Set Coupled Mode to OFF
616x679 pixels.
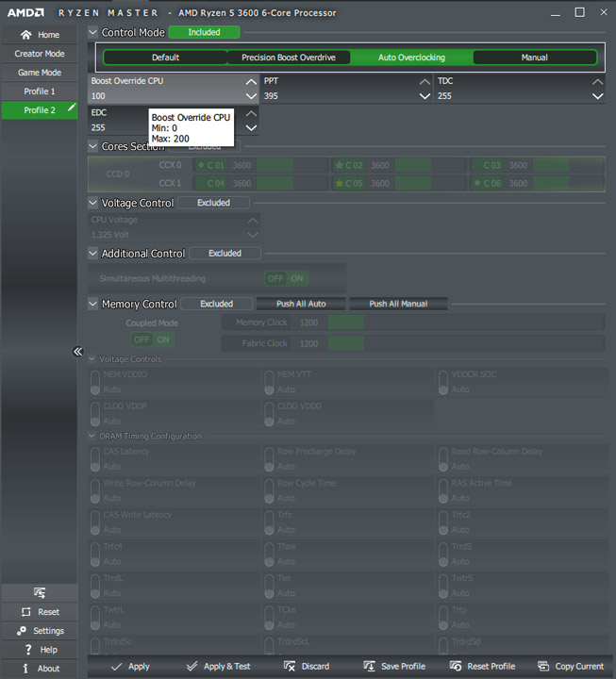point(142,339)
